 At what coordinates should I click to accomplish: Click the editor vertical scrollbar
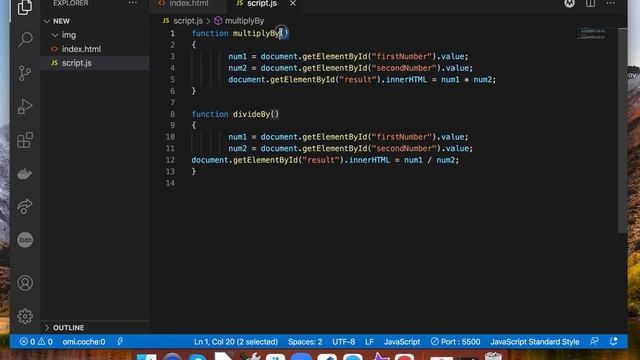(x=622, y=131)
